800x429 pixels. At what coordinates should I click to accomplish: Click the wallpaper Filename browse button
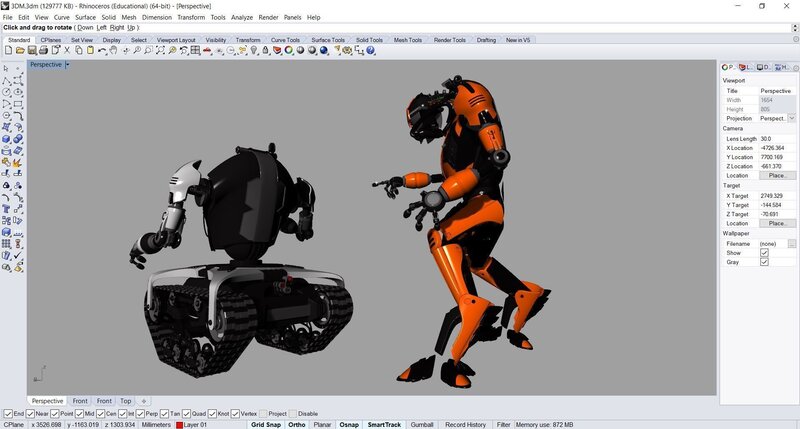(792, 243)
